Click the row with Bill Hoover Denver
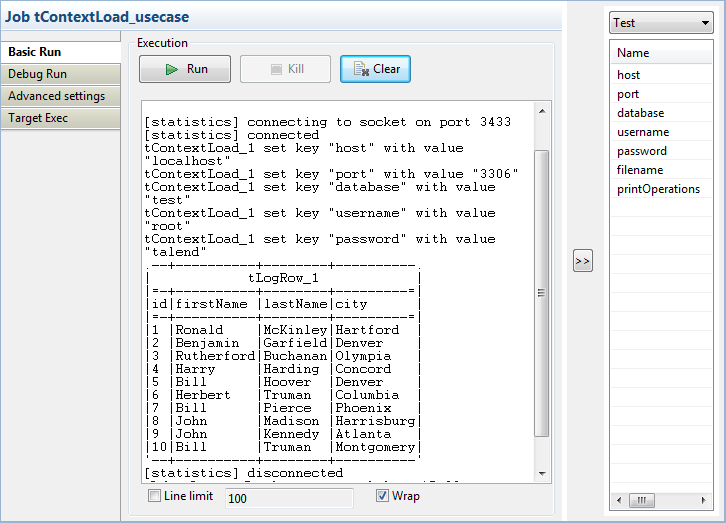Image resolution: width=726 pixels, height=523 pixels. coord(283,382)
